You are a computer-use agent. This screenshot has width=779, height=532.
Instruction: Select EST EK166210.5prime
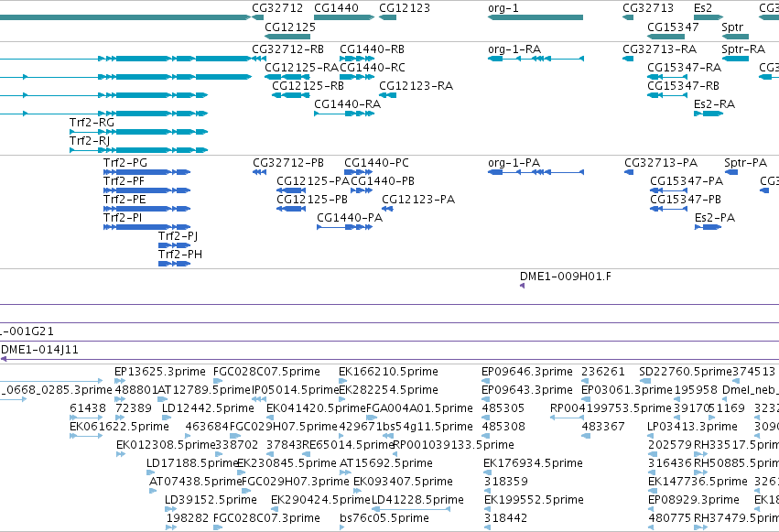click(x=388, y=372)
